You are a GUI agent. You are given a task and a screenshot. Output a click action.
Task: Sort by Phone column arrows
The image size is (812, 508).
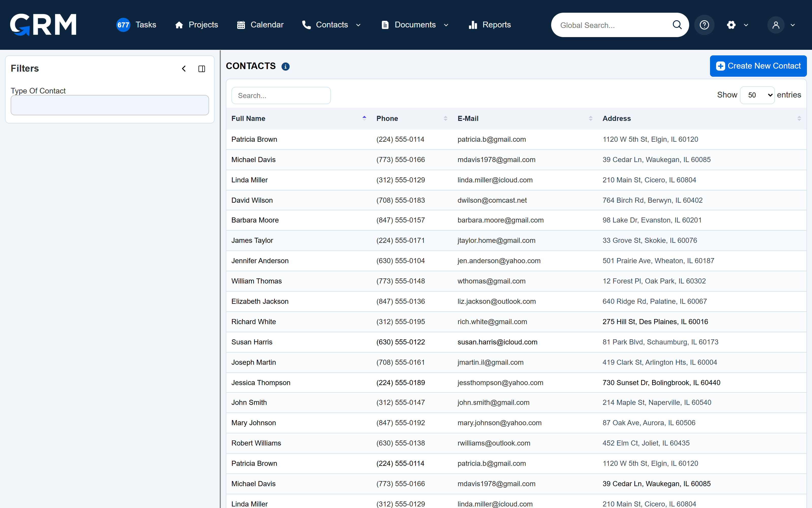click(x=445, y=118)
